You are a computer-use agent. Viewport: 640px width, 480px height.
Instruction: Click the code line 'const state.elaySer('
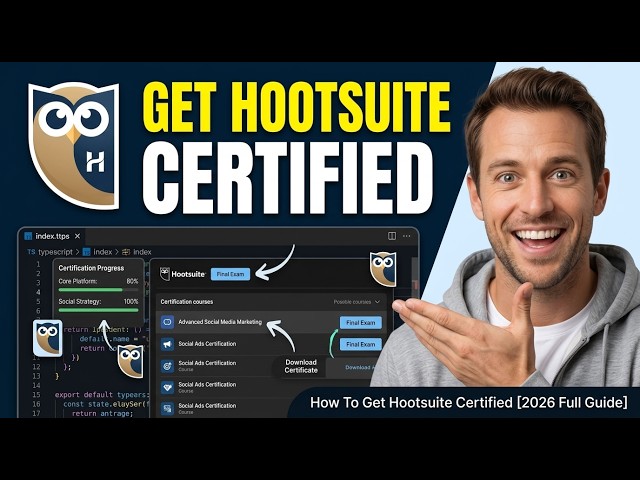coord(106,404)
